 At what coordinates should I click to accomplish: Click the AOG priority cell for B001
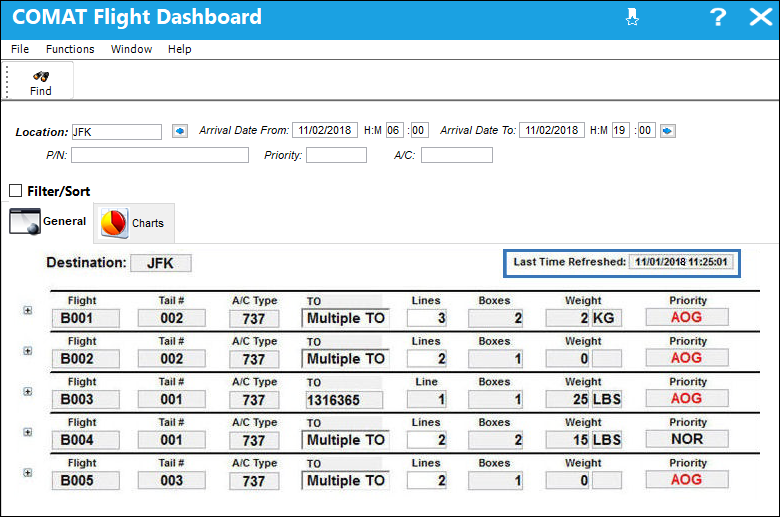(x=687, y=317)
